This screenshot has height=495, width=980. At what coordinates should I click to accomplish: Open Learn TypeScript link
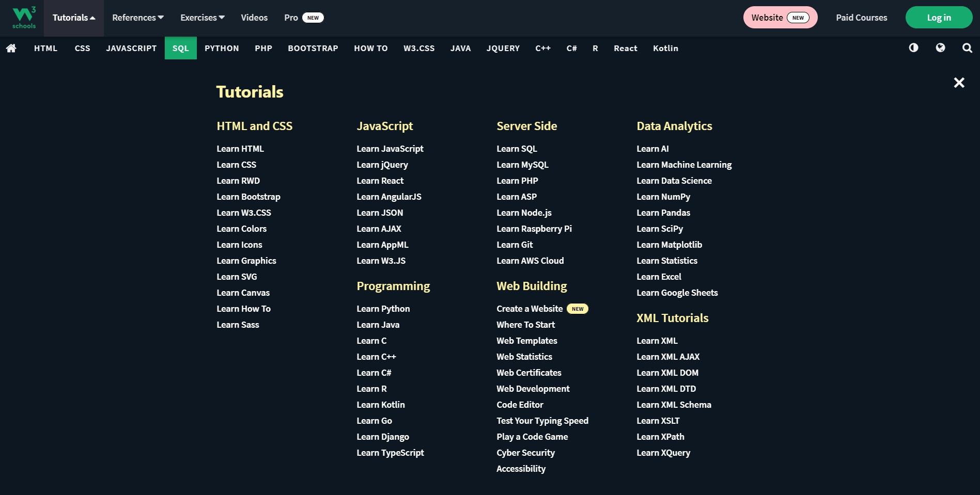[390, 453]
